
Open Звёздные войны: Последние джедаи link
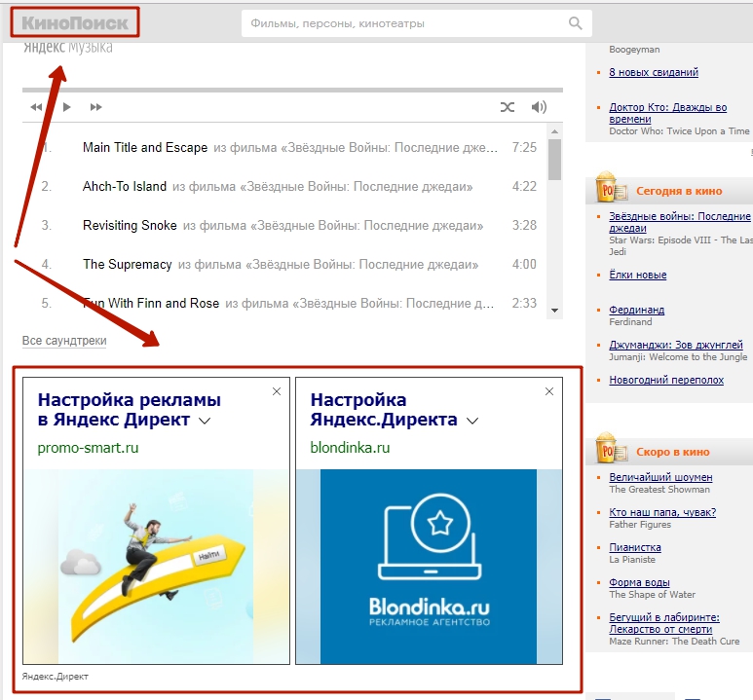(680, 222)
